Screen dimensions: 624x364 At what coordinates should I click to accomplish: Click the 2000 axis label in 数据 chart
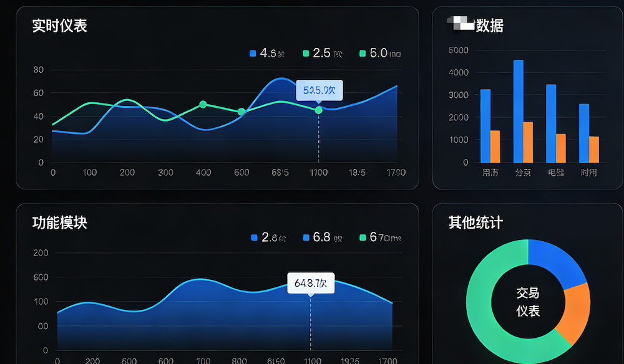click(459, 117)
